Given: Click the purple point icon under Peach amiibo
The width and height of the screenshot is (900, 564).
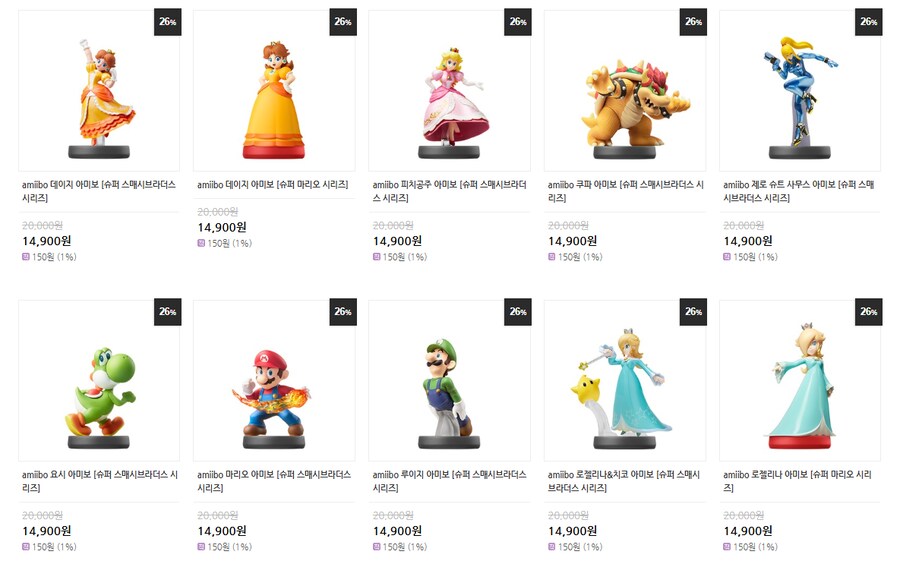Looking at the screenshot, I should (377, 257).
